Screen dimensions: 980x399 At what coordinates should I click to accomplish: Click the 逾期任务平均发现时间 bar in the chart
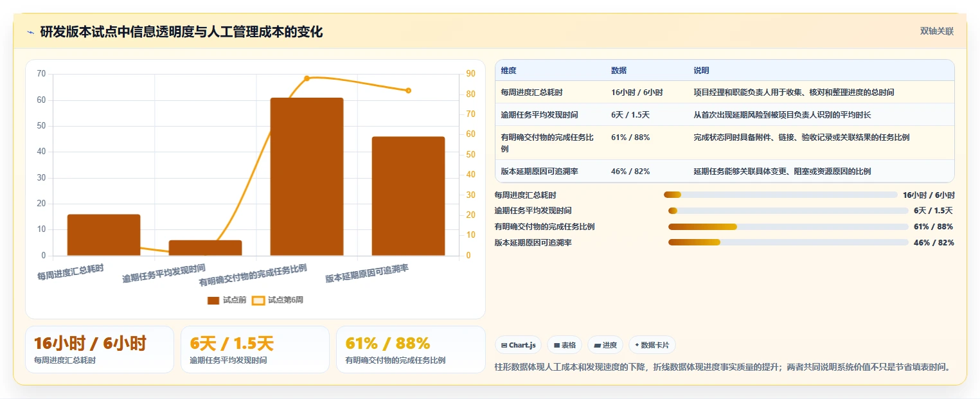(x=205, y=248)
